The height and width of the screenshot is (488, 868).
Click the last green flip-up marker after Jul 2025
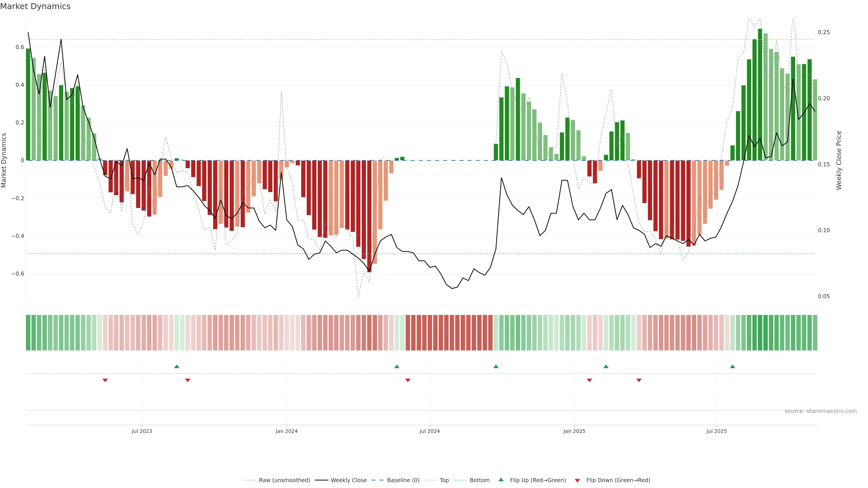click(x=733, y=366)
